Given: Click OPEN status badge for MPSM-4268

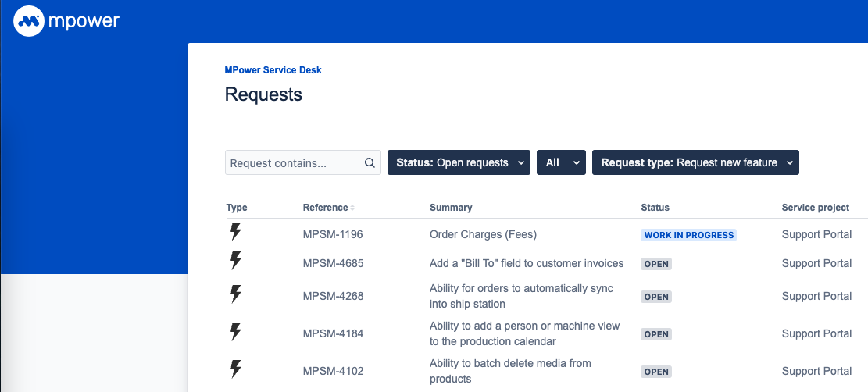Looking at the screenshot, I should click(x=656, y=297).
